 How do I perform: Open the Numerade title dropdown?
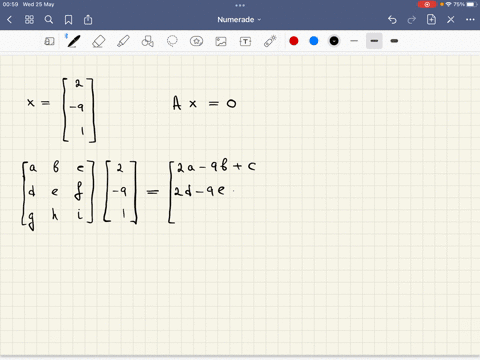pos(239,20)
